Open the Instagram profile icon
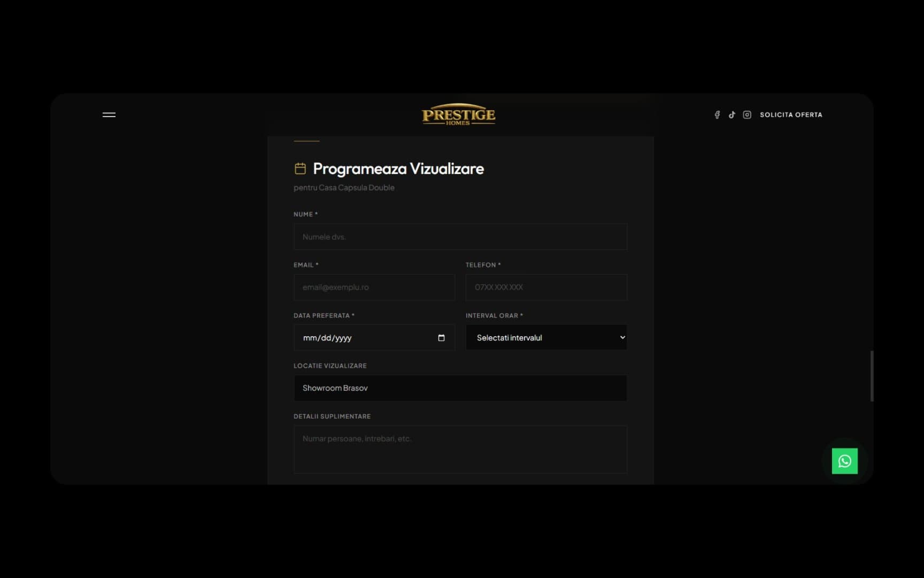924x578 pixels. tap(747, 115)
